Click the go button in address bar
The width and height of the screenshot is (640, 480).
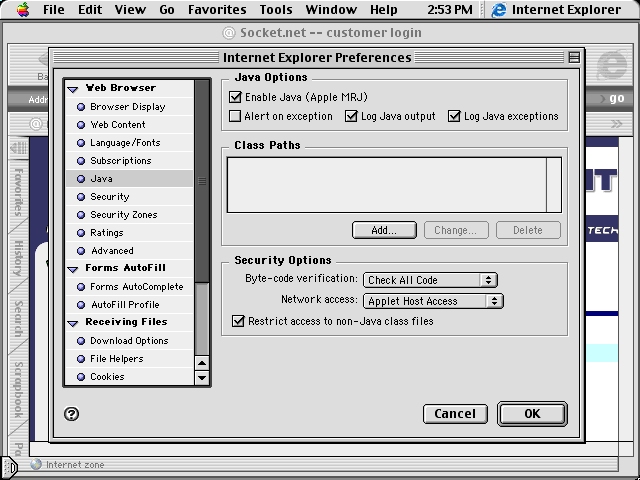point(616,98)
